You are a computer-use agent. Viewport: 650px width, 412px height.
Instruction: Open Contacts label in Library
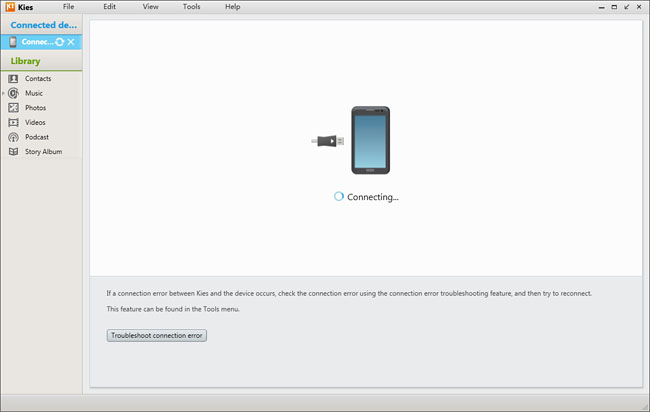(38, 79)
